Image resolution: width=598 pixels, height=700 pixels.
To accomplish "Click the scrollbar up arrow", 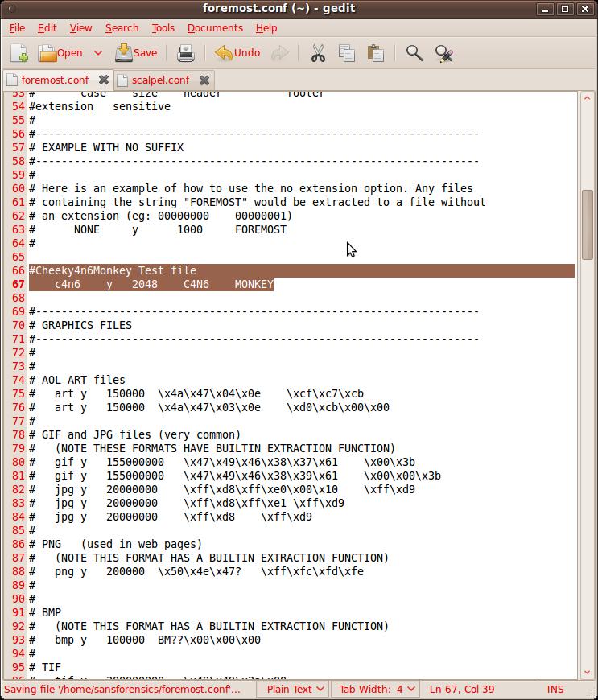I will (587, 98).
